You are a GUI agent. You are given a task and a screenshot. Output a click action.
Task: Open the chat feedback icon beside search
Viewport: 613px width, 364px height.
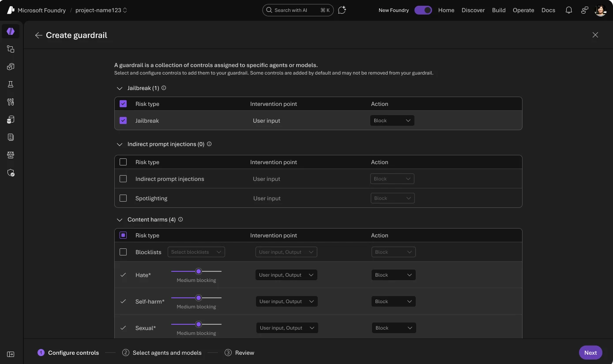342,10
